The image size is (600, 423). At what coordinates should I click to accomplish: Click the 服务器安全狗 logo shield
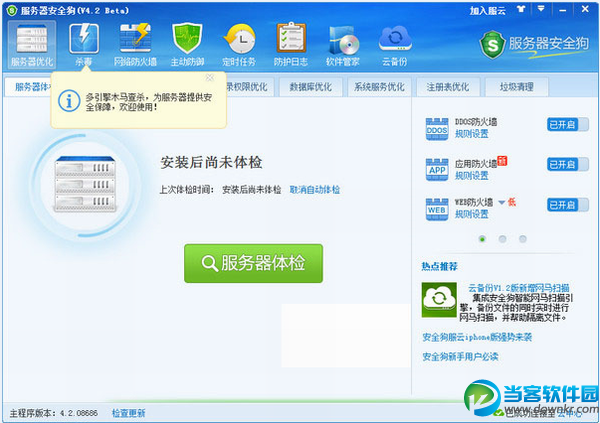(x=492, y=45)
